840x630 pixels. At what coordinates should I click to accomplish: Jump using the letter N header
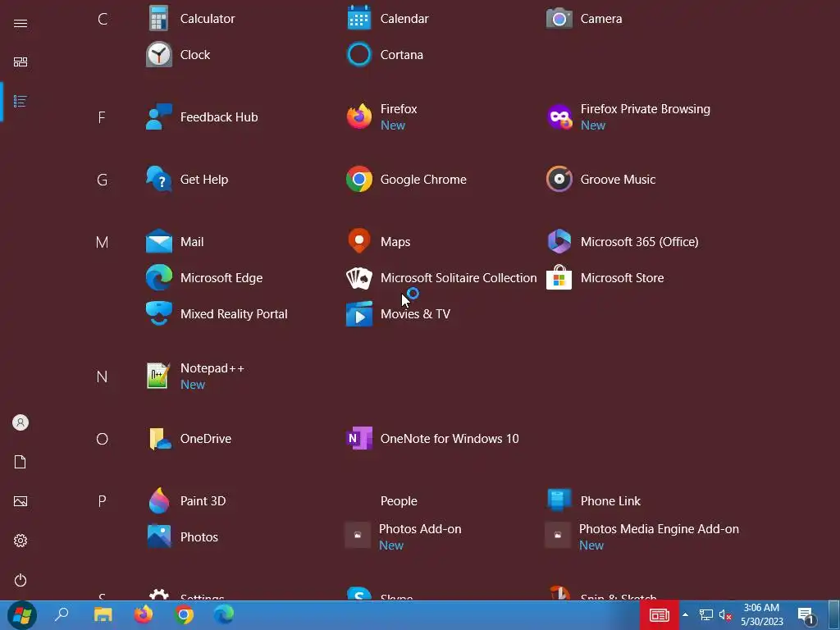pos(102,377)
